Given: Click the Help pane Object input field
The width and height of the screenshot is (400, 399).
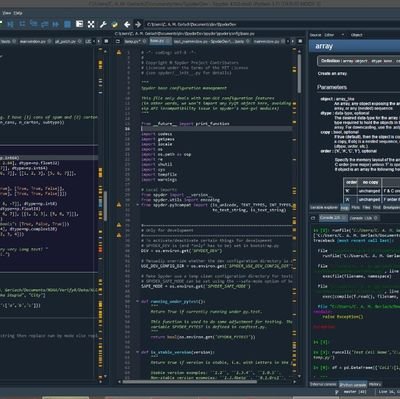Looking at the screenshot, I should coord(382,35).
